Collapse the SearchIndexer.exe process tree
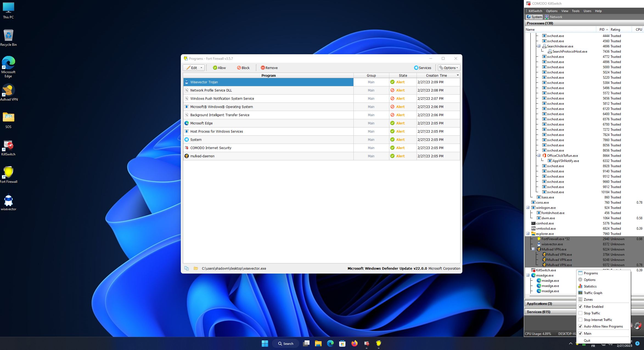The height and width of the screenshot is (350, 644). pyautogui.click(x=539, y=46)
